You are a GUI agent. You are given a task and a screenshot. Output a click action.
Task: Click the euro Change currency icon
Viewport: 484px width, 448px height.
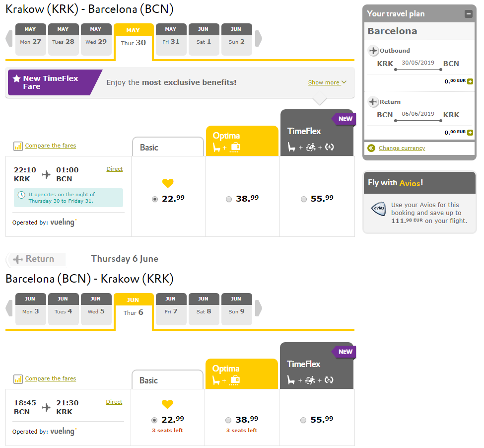click(371, 148)
